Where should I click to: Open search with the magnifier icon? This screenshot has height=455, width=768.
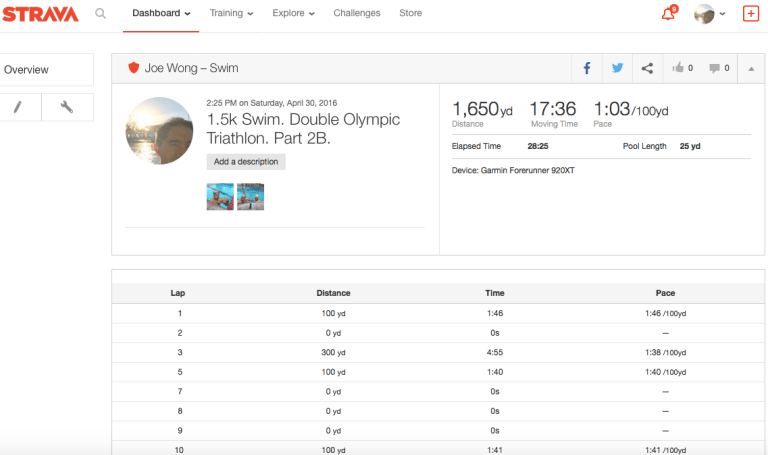tap(100, 14)
